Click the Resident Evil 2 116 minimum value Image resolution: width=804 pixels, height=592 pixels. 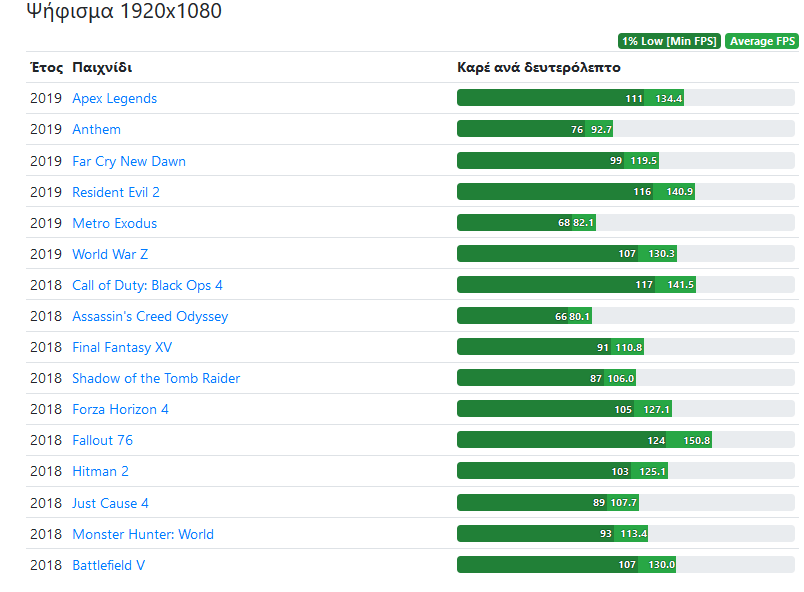642,192
